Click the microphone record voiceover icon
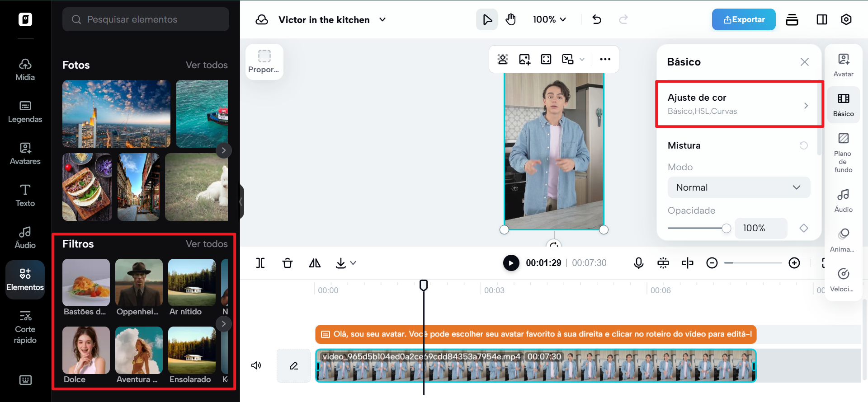The height and width of the screenshot is (402, 868). tap(639, 263)
